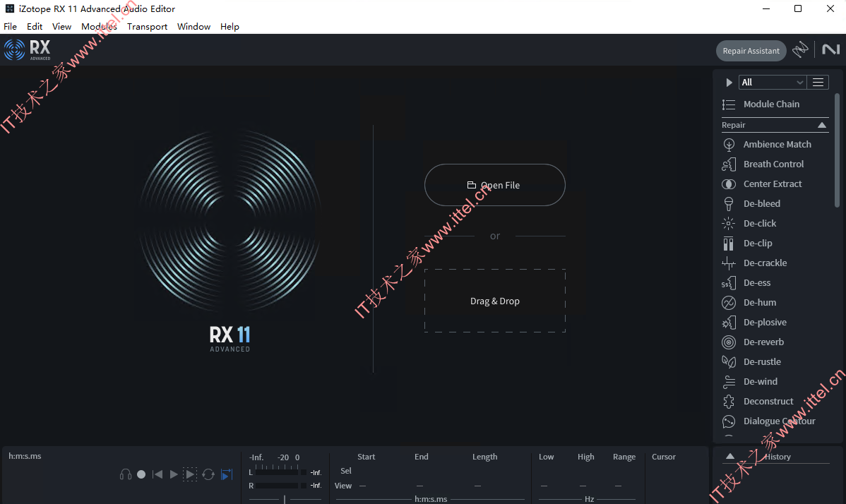Launch Repair Assistant

[x=751, y=51]
